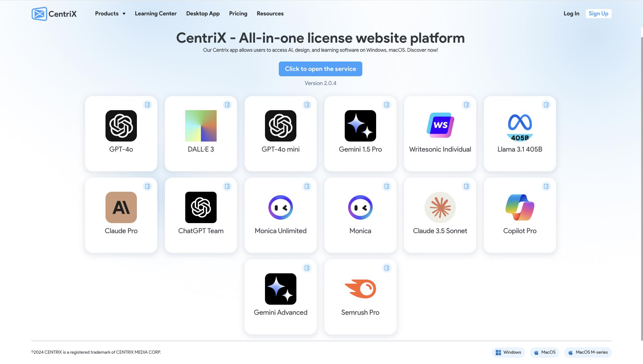Click the Monica Unlimited icon

point(280,207)
